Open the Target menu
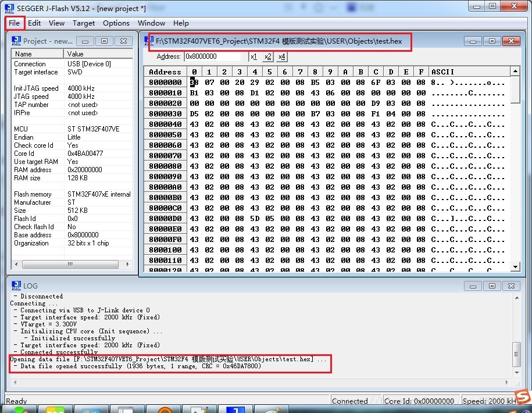This screenshot has width=532, height=413. click(x=84, y=23)
